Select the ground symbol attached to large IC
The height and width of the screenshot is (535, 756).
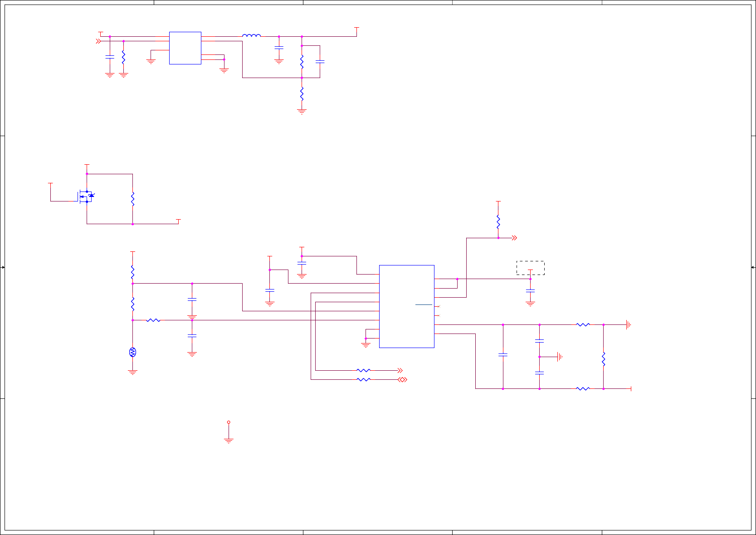click(x=366, y=345)
